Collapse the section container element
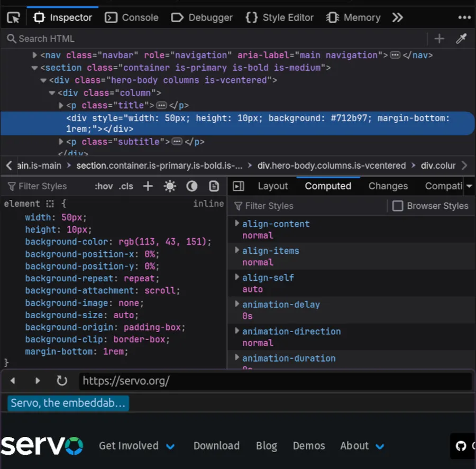The width and height of the screenshot is (476, 469). coord(34,68)
